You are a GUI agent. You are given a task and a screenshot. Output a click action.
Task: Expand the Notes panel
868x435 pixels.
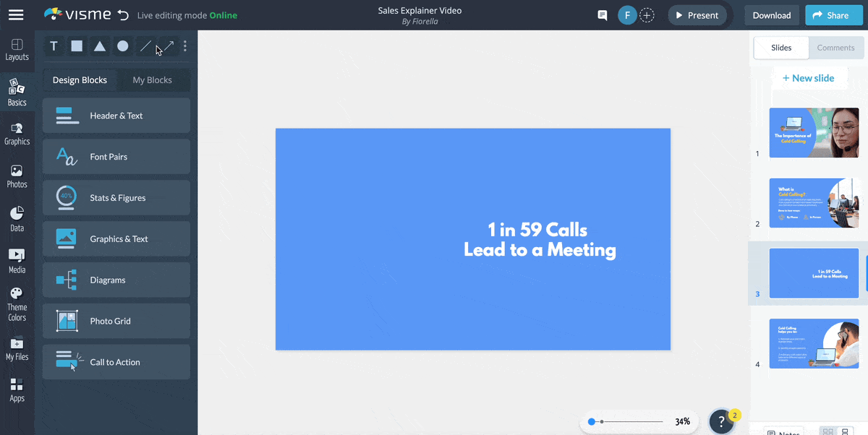[783, 431]
